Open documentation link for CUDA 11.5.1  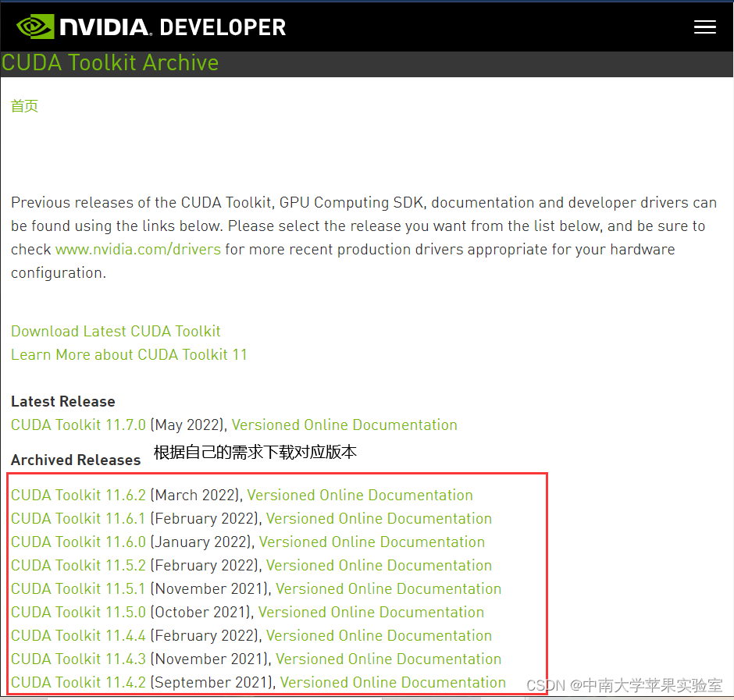(x=389, y=588)
